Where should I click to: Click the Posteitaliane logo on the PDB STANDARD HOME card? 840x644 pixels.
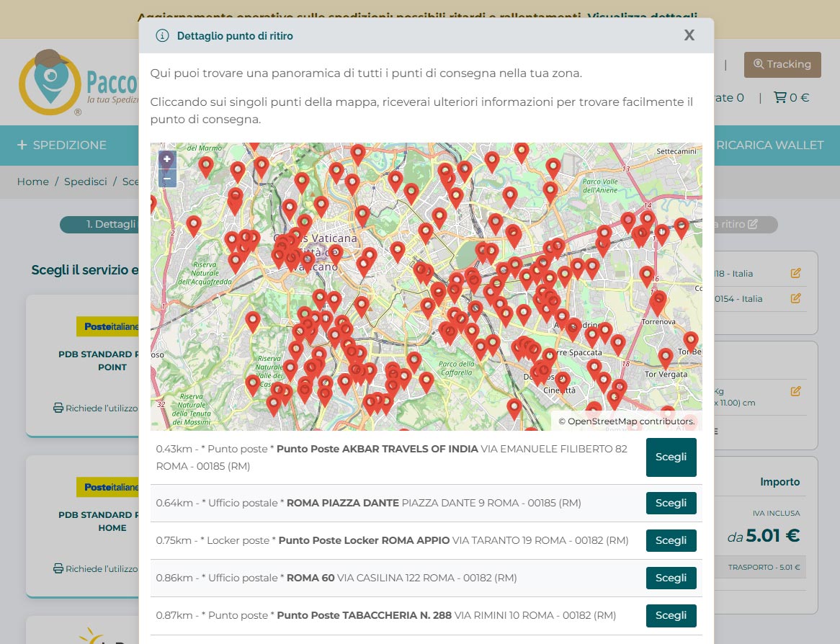pos(107,487)
